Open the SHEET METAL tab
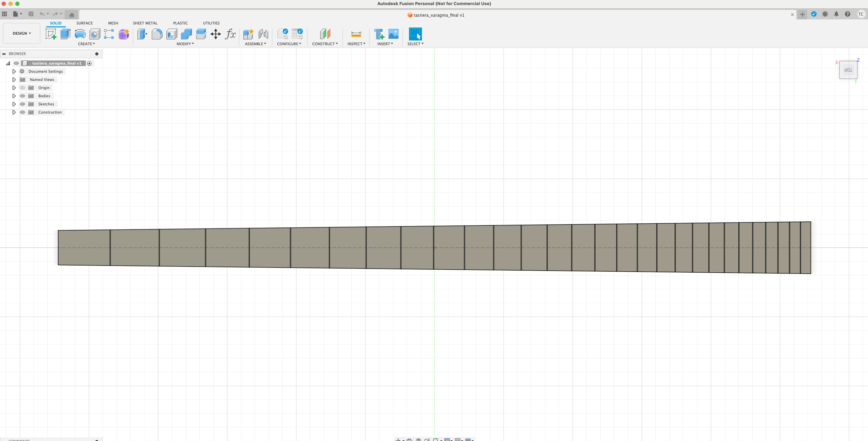The width and height of the screenshot is (868, 441). pos(145,23)
